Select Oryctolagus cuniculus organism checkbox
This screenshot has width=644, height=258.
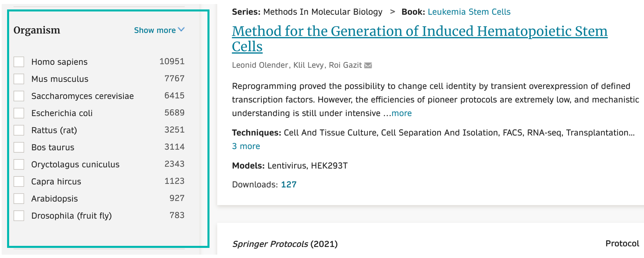19,165
